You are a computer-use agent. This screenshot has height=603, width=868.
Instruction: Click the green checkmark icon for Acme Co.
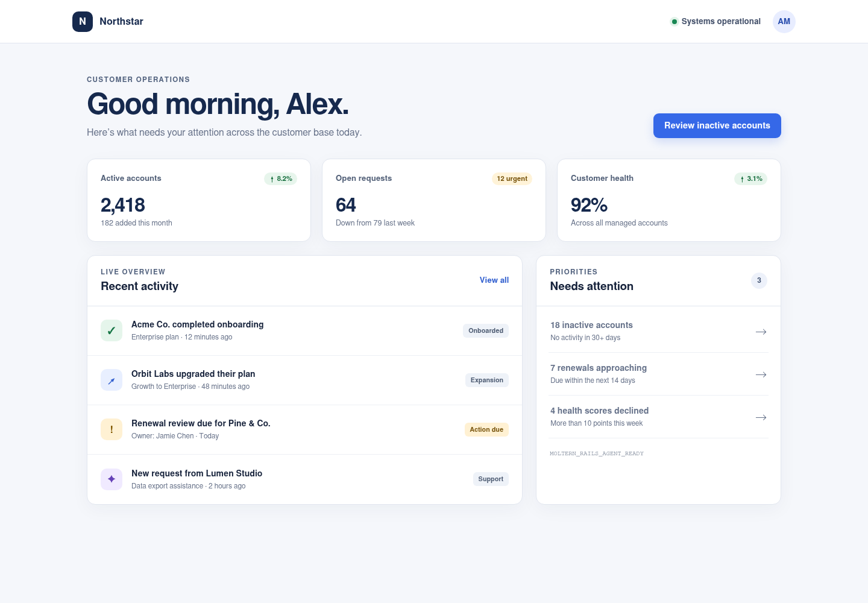click(112, 330)
